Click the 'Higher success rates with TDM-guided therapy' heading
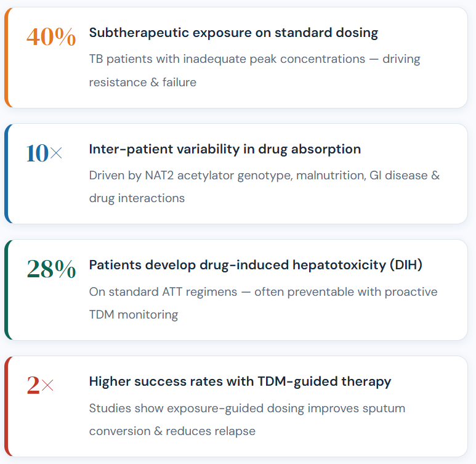The width and height of the screenshot is (476, 464). 240,381
